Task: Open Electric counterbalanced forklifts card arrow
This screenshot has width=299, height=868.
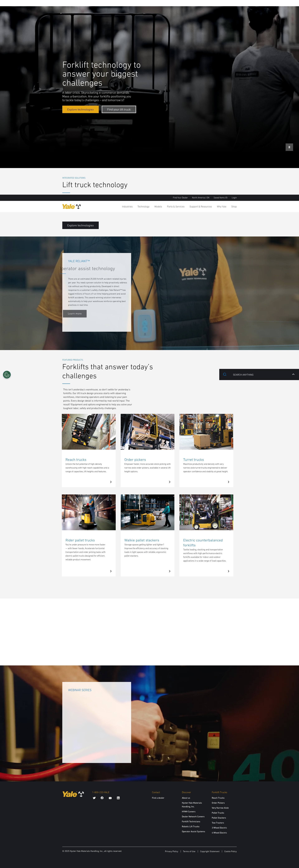Action: pos(229,571)
